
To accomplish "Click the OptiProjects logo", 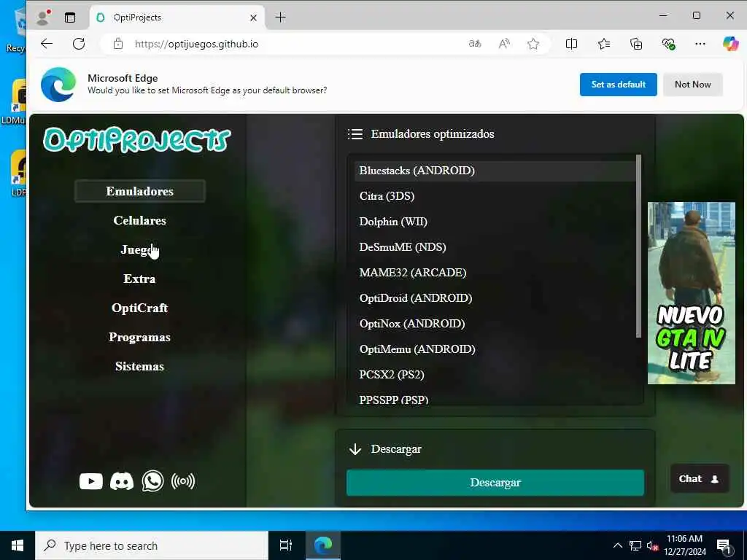I will 137,139.
